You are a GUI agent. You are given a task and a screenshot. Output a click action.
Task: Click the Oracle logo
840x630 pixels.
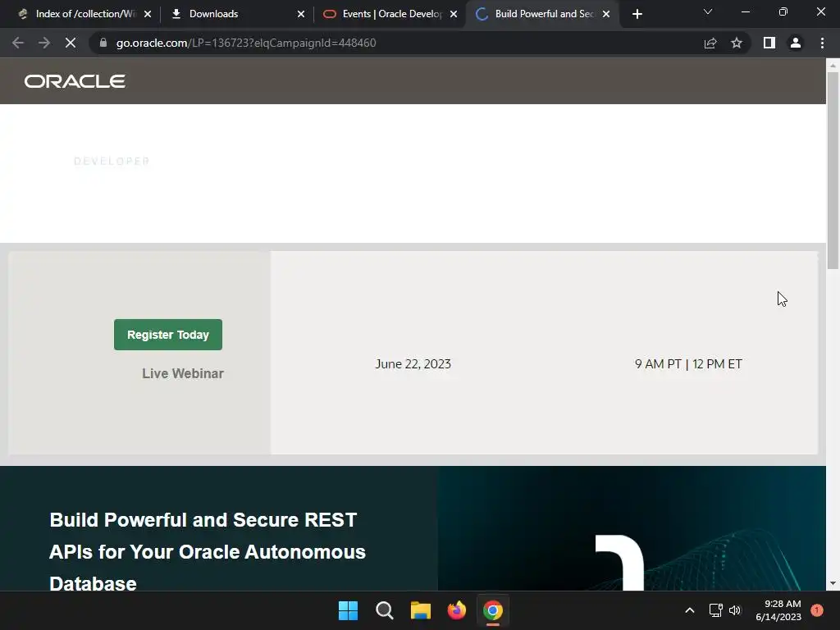(x=75, y=81)
